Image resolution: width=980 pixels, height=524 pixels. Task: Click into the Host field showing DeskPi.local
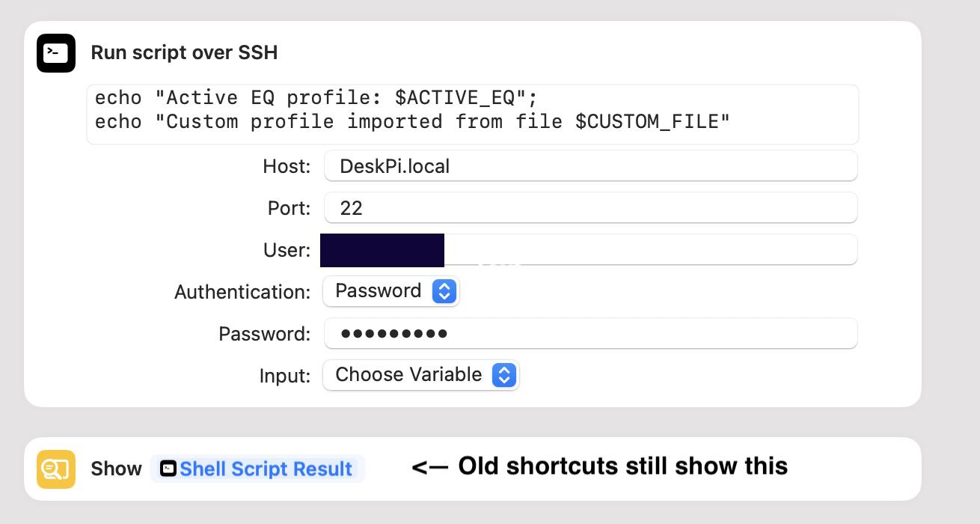[x=590, y=165]
